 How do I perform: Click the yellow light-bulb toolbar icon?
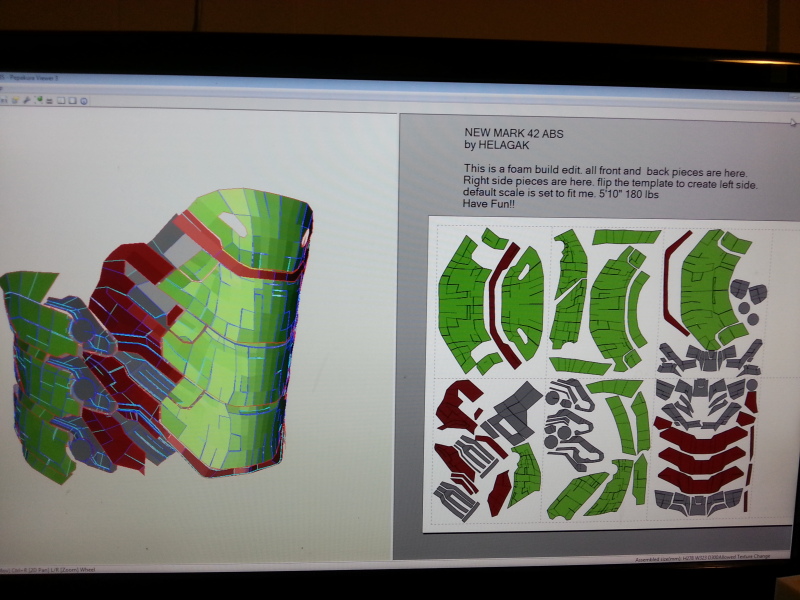[15, 100]
